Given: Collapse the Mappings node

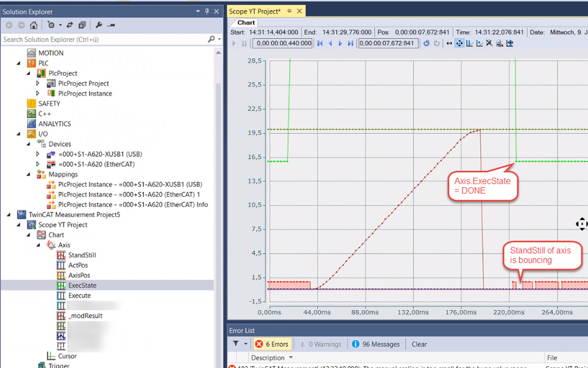Looking at the screenshot, I should pyautogui.click(x=28, y=174).
